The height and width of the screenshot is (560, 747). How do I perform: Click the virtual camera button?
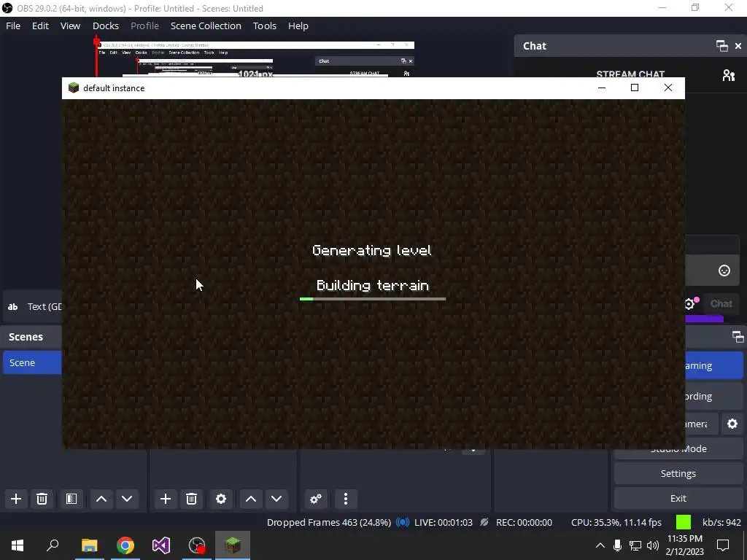(701, 424)
